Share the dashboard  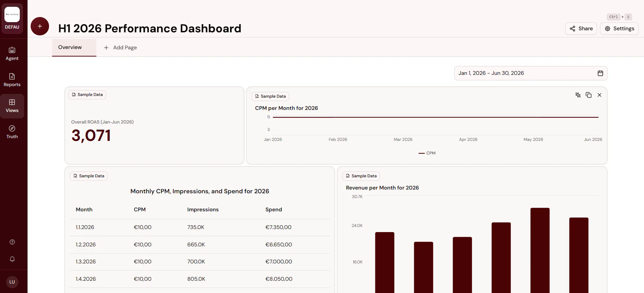581,29
